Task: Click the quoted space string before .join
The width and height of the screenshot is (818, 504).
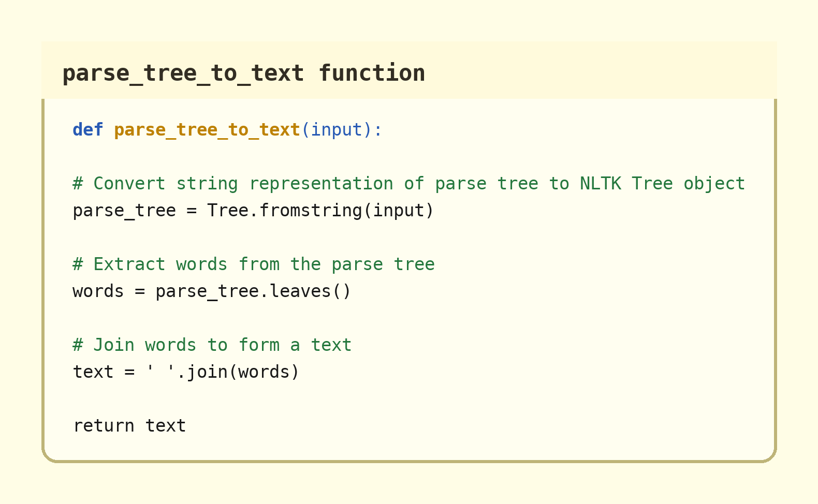Action: pyautogui.click(x=160, y=372)
